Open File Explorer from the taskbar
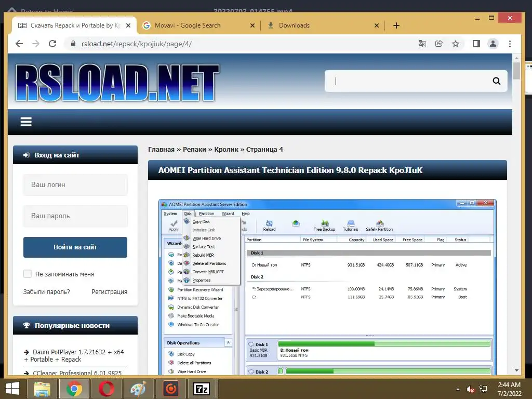The height and width of the screenshot is (399, 532). pyautogui.click(x=42, y=389)
